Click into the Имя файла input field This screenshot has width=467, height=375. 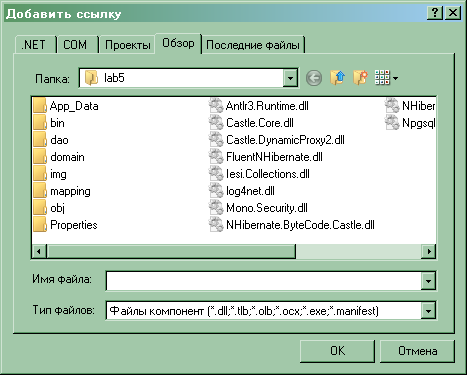point(263,281)
